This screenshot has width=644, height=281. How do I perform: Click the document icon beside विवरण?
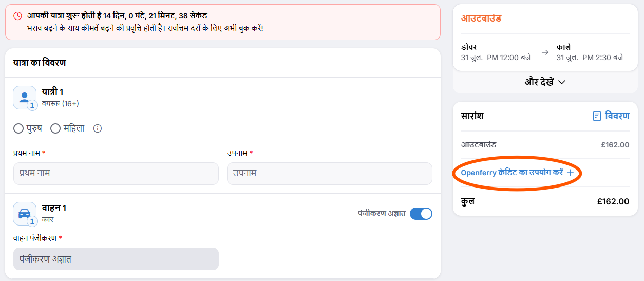(597, 116)
